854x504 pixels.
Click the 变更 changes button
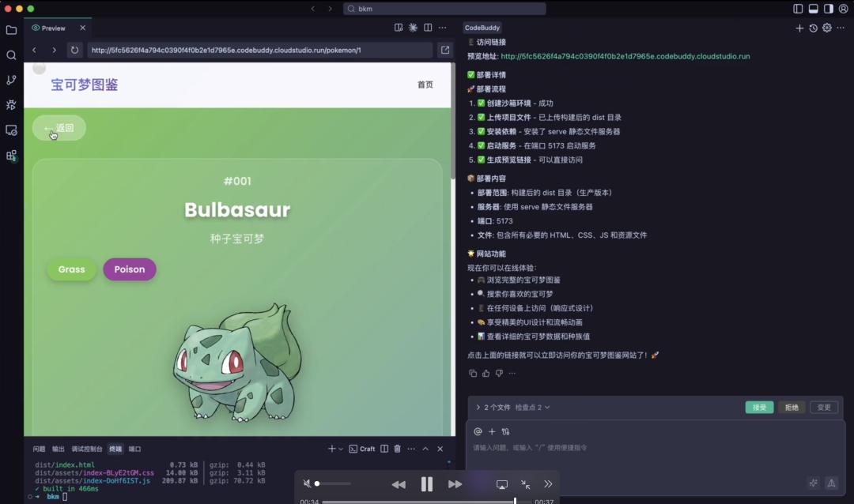[x=823, y=407]
